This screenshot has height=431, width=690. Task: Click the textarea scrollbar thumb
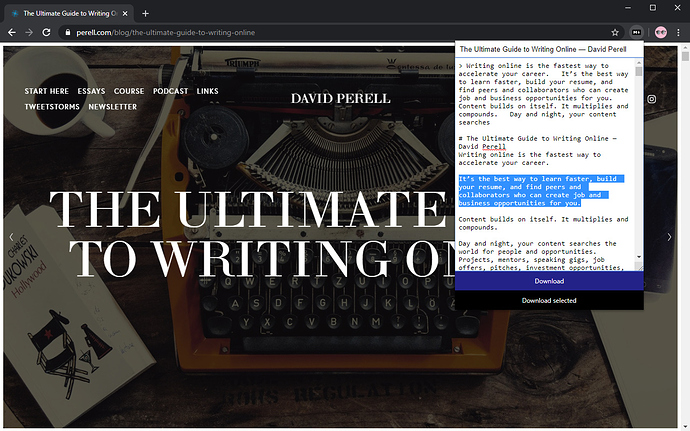(x=639, y=71)
